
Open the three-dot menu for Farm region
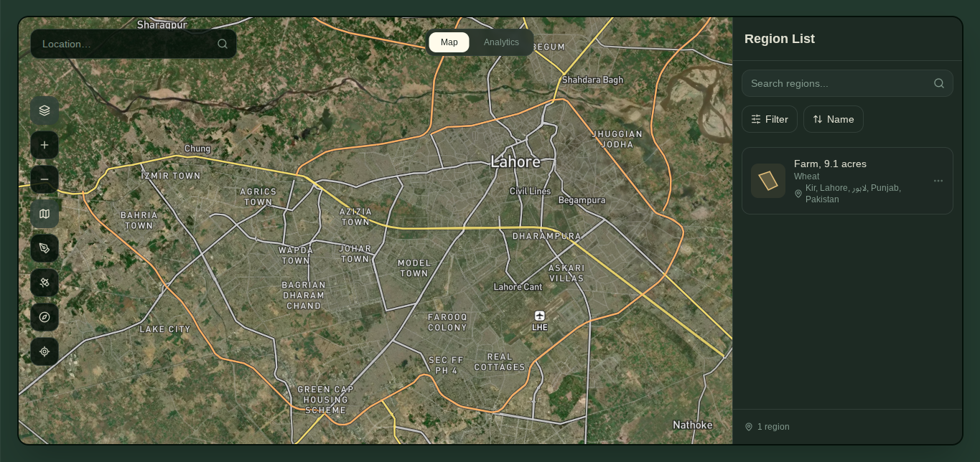(938, 181)
